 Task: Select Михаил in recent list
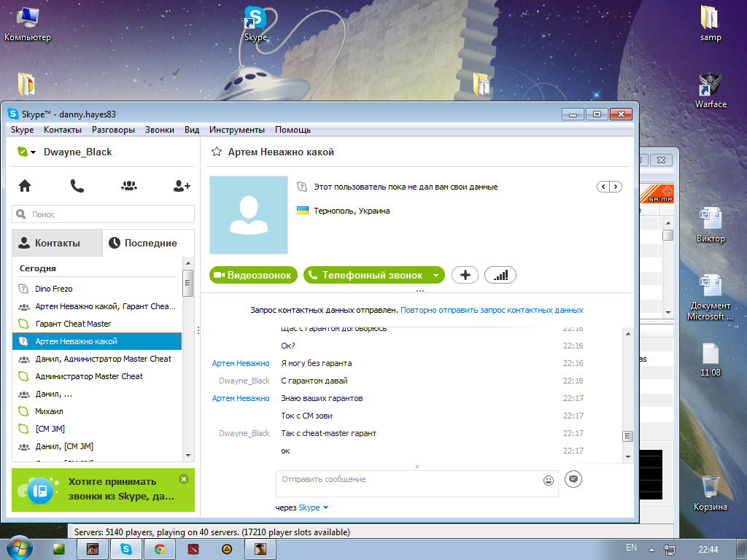pyautogui.click(x=97, y=411)
